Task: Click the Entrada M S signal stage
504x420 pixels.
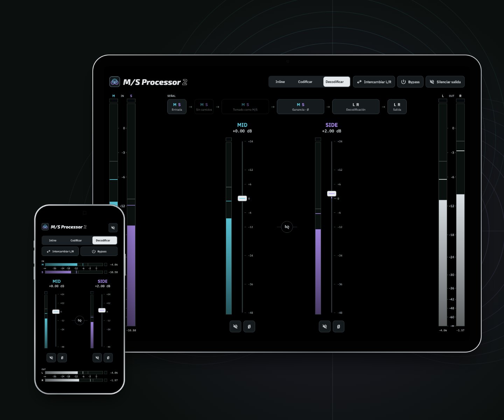Action: (x=177, y=106)
